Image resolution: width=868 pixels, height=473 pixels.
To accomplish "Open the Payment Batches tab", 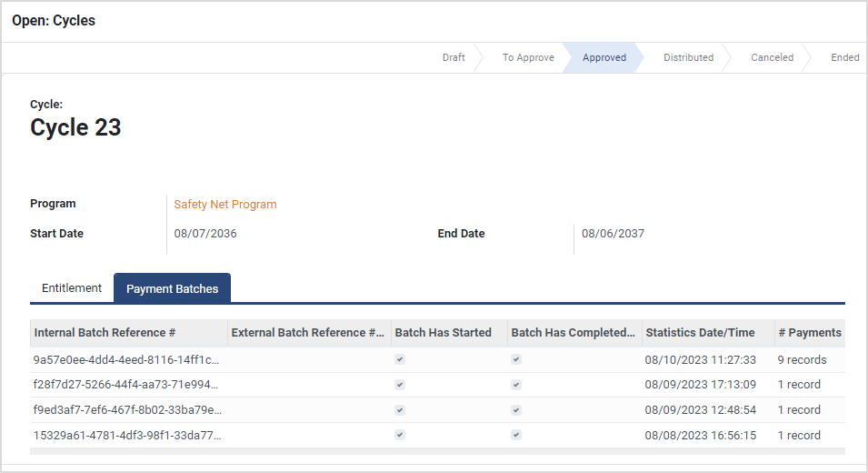I will click(172, 288).
